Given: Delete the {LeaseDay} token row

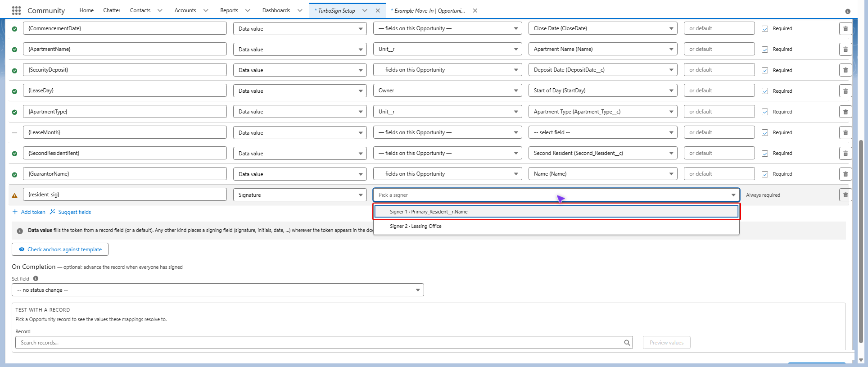Looking at the screenshot, I should pos(845,91).
